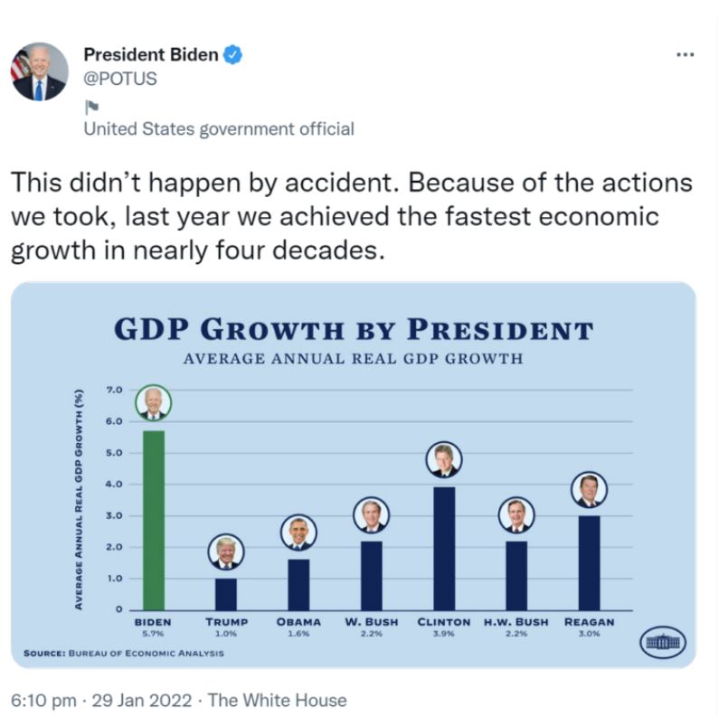
Task: Click the dark blue Clinton bar
Action: click(444, 549)
